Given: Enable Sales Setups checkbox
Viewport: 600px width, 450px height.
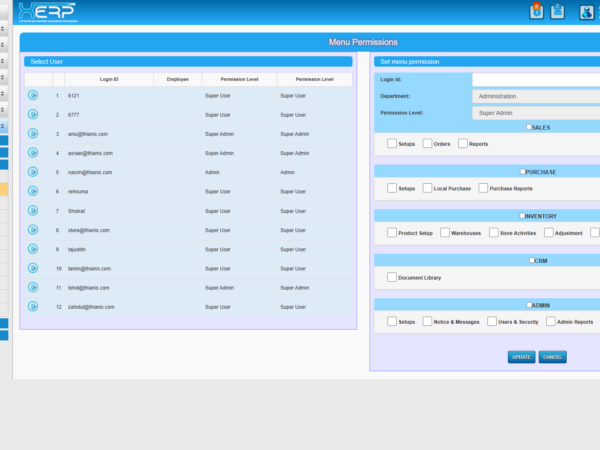Looking at the screenshot, I should coord(392,143).
